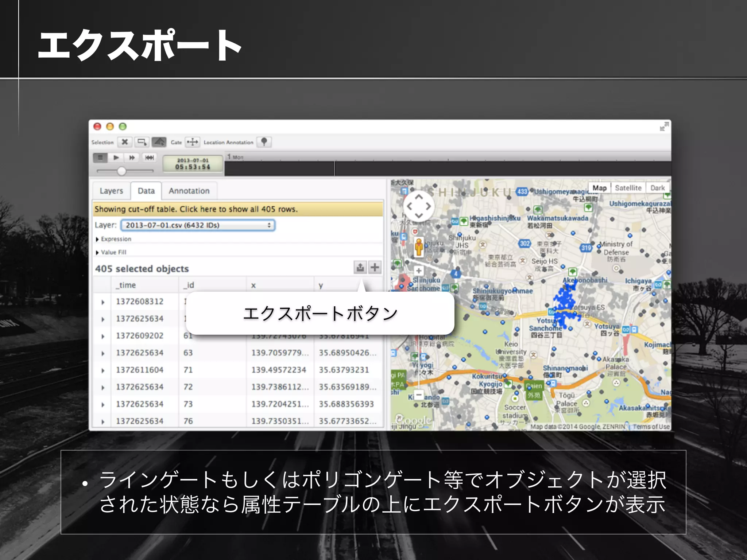747x560 pixels.
Task: Click the Gate crosshair tool icon
Action: tap(193, 142)
